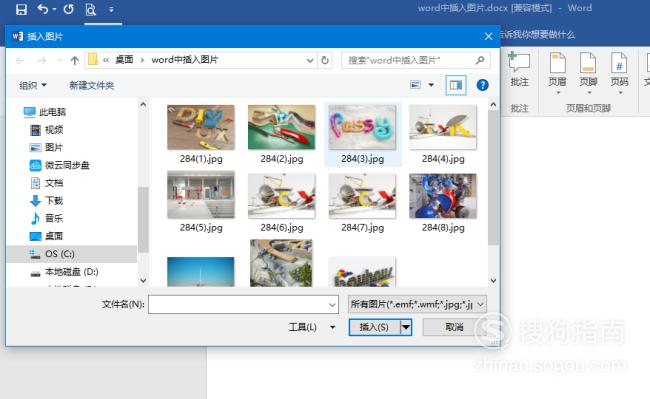Click the 告诉我你想要做什么 box in Word
650x399 pixels.
[x=538, y=35]
